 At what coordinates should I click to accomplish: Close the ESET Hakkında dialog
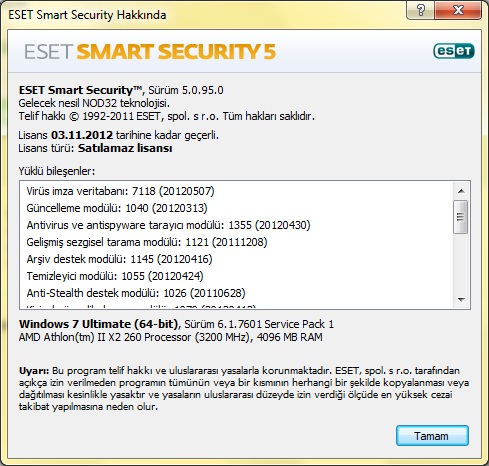(458, 11)
